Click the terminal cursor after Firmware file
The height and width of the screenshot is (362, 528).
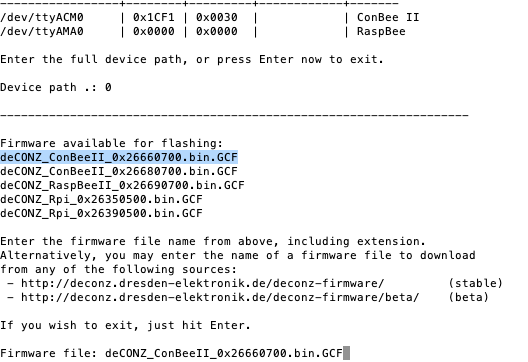346,353
